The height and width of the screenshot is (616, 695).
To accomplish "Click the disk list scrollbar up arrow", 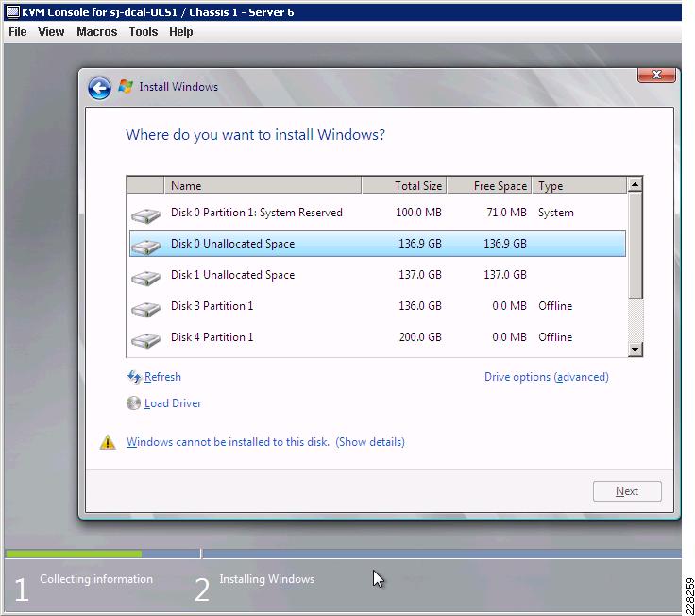I will pyautogui.click(x=636, y=184).
